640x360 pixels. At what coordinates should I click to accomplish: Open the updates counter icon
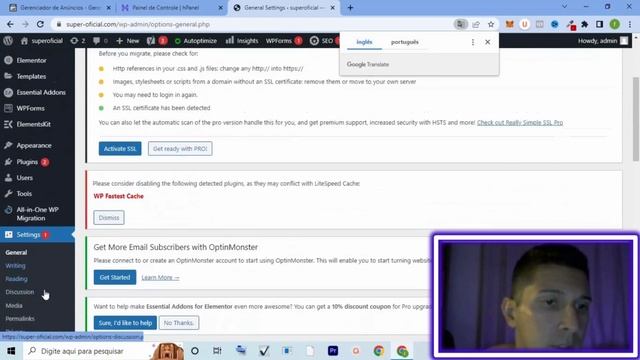(78, 41)
